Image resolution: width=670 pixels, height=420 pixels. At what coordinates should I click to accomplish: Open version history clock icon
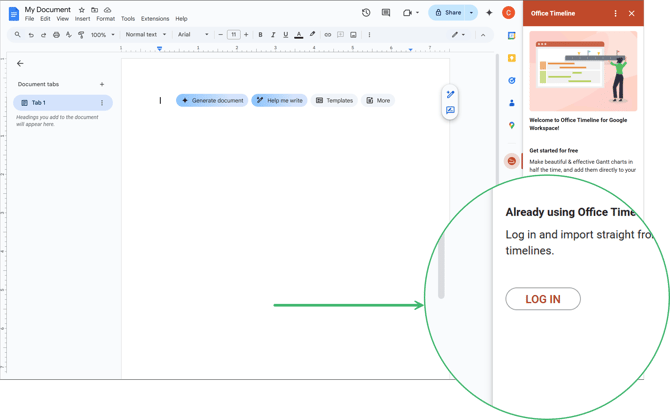[x=366, y=13]
